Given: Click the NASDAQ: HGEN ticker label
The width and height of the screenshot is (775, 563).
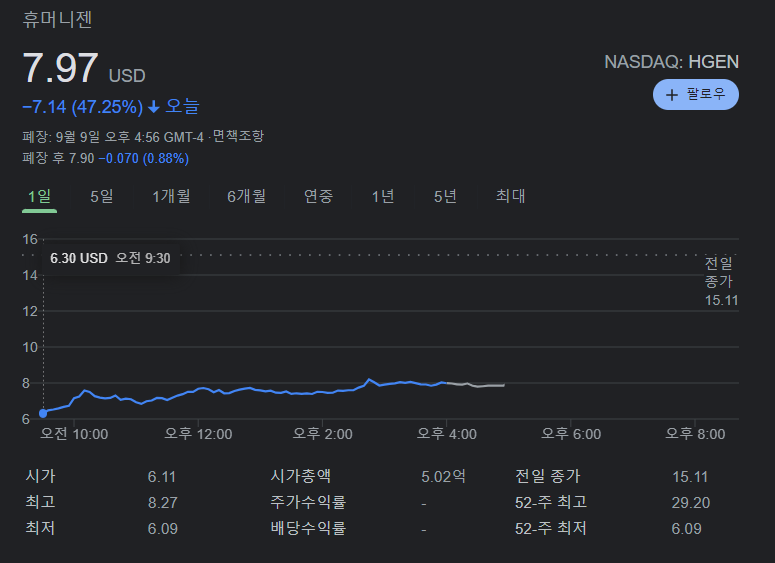Looking at the screenshot, I should 672,62.
